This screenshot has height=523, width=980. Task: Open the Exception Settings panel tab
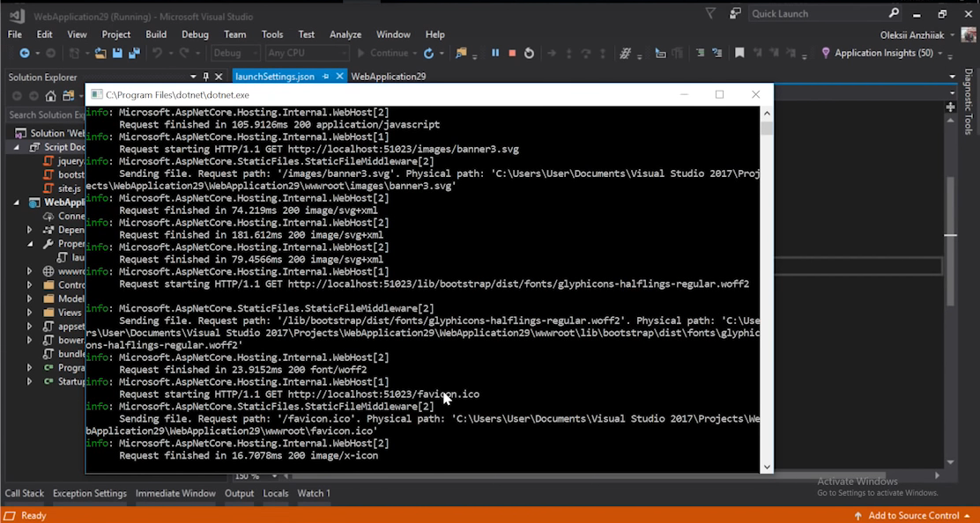pos(89,493)
